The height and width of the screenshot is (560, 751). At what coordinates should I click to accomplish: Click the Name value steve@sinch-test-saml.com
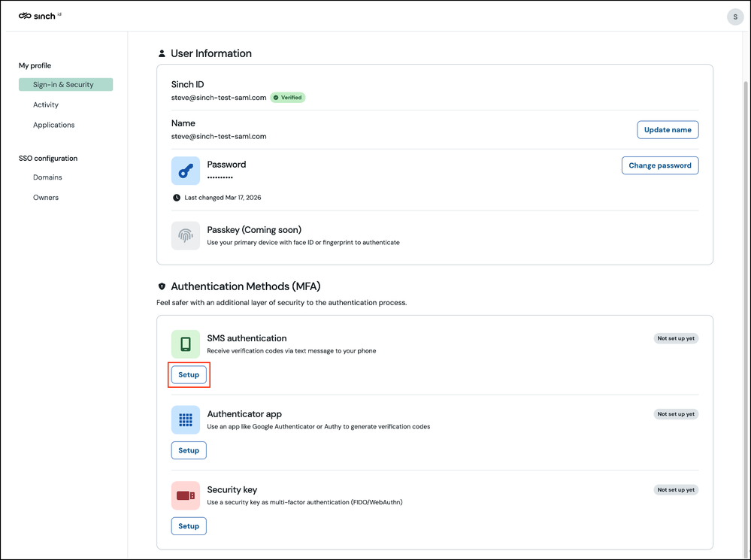(219, 136)
